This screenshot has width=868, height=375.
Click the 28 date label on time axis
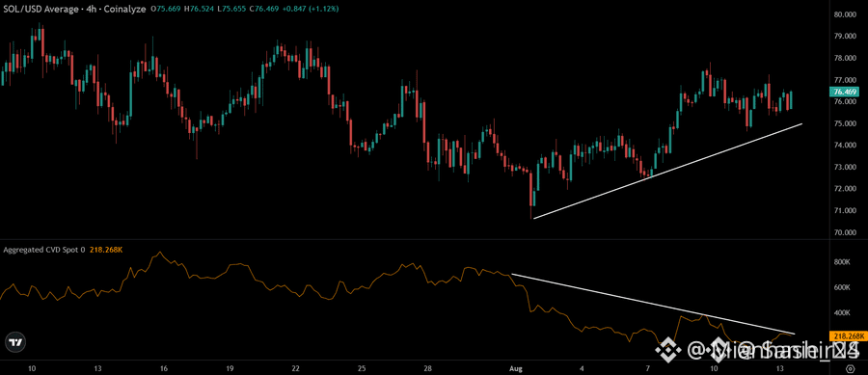(x=428, y=368)
